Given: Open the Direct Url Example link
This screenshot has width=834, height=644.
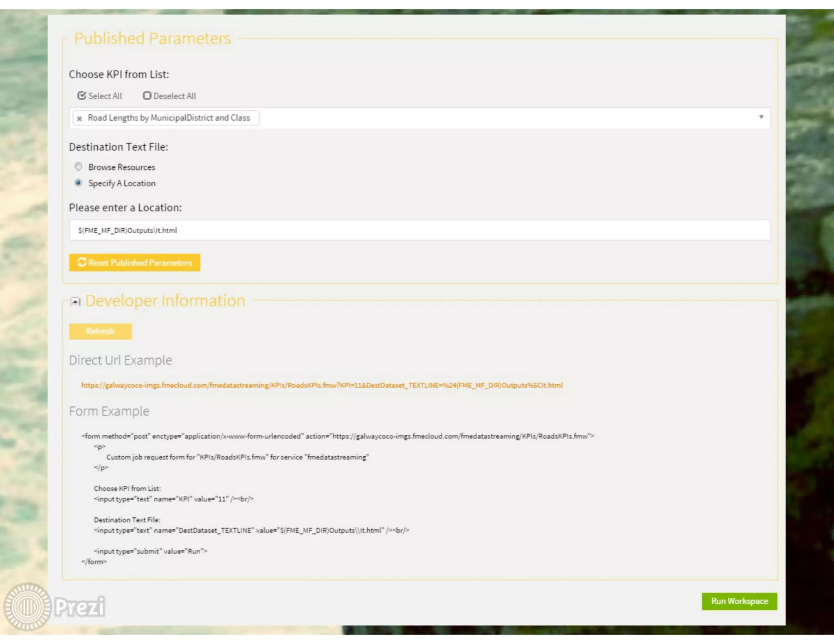Looking at the screenshot, I should coord(322,385).
